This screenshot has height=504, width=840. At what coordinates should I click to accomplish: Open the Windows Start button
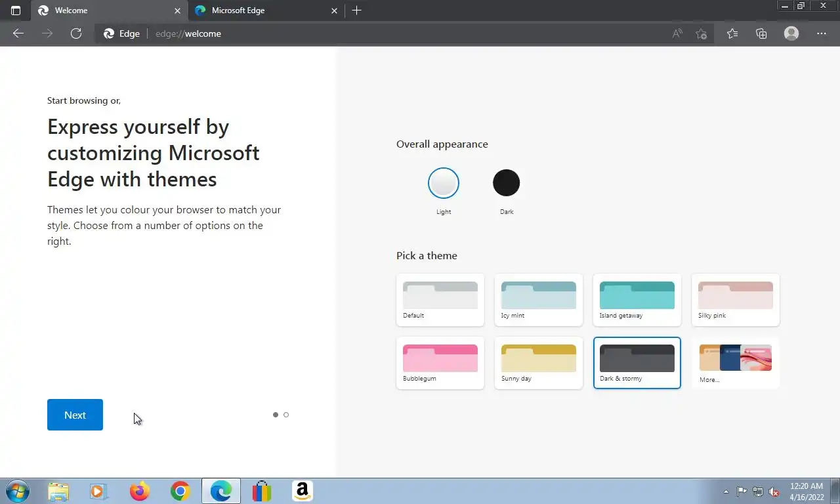point(17,491)
